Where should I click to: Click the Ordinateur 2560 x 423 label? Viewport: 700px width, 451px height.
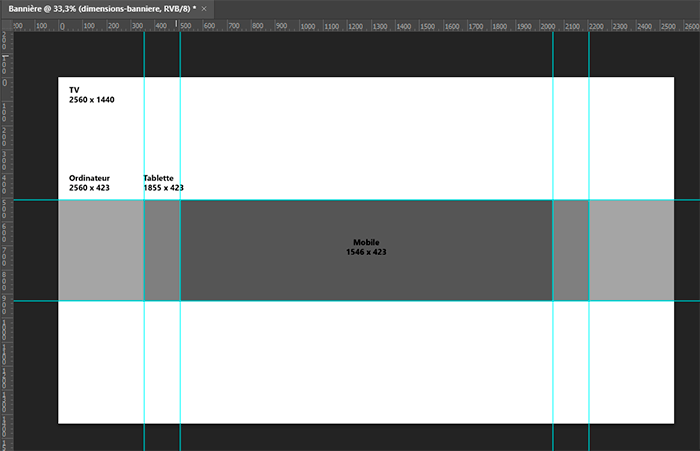[x=90, y=183]
